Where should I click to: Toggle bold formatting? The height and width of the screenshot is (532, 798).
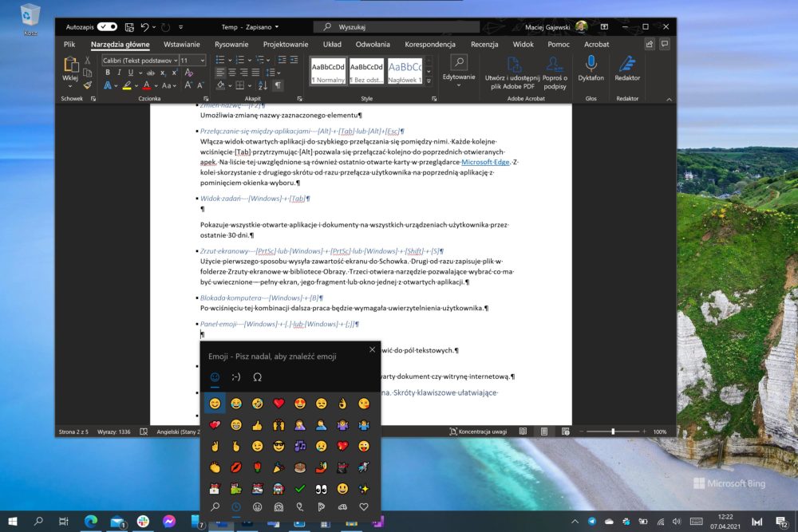(108, 73)
